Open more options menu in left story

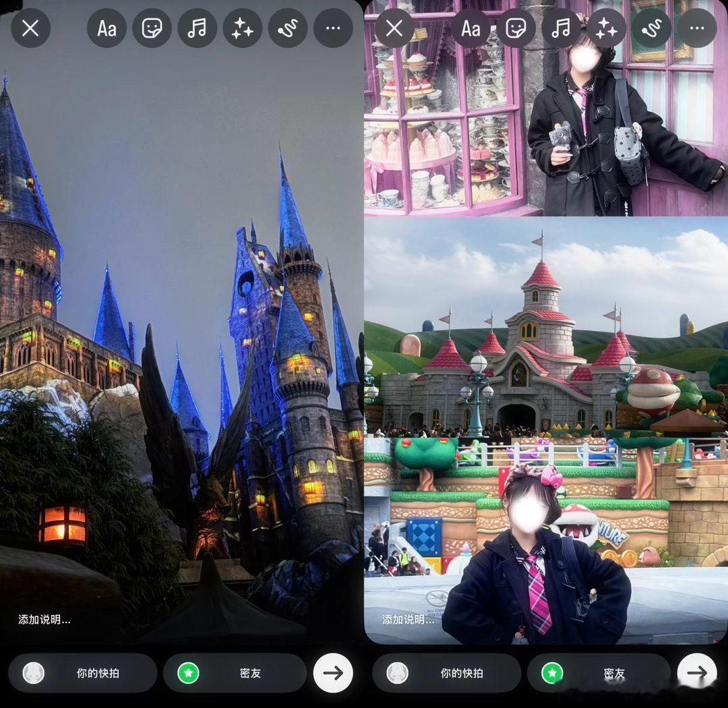click(x=333, y=28)
